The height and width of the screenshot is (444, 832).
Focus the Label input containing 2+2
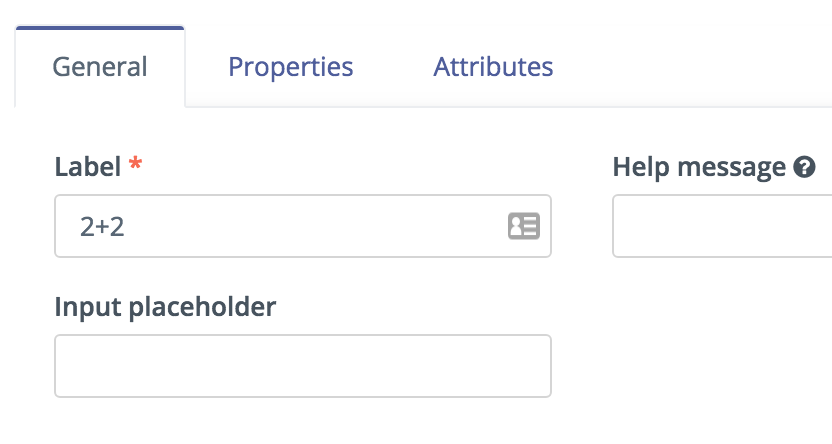click(303, 226)
